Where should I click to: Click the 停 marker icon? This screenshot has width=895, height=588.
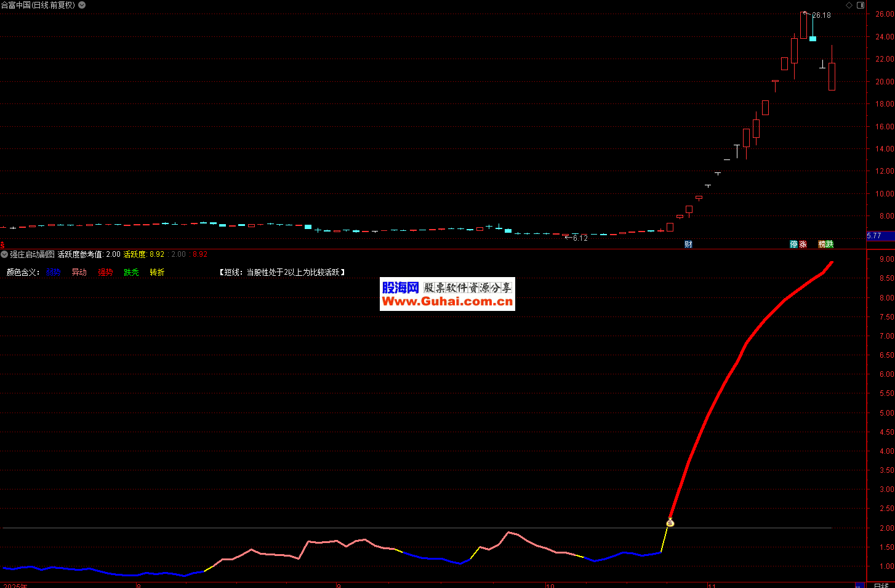click(x=793, y=244)
